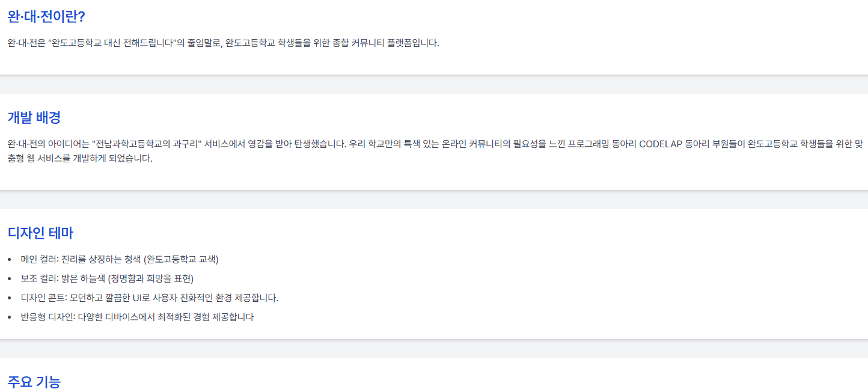Click the "디자인 테마" section heading
The width and height of the screenshot is (868, 392).
[x=40, y=233]
